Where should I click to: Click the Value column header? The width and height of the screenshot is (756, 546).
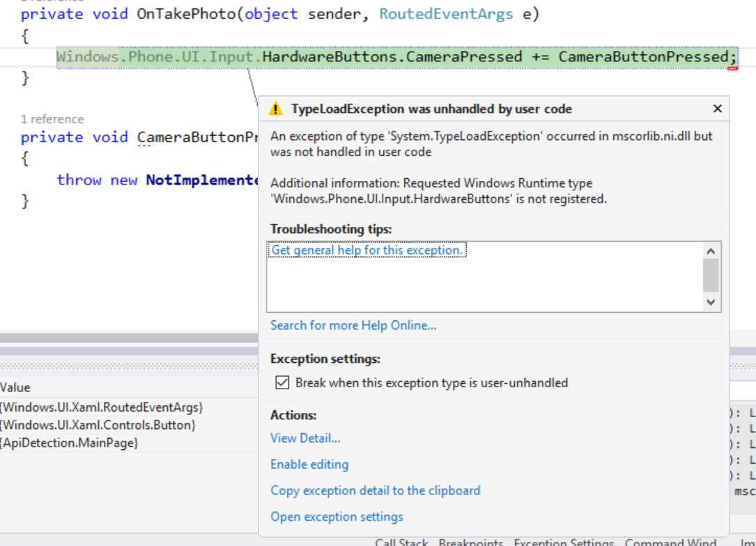[x=15, y=388]
